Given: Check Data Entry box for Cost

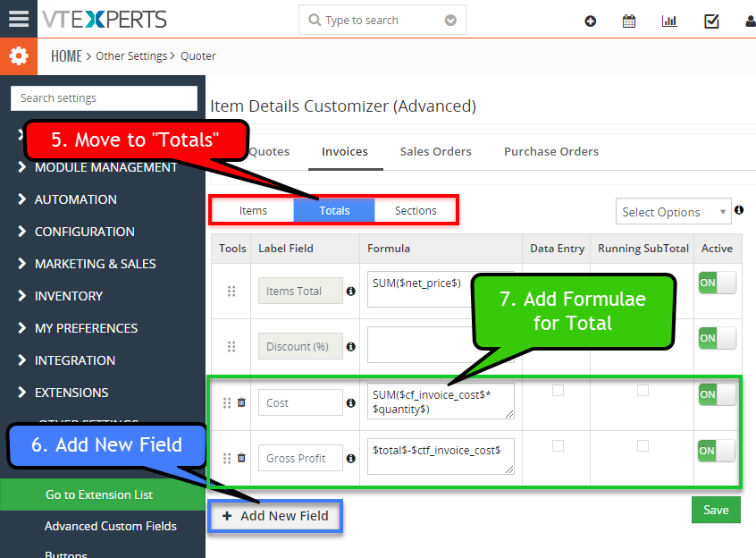Looking at the screenshot, I should [558, 390].
